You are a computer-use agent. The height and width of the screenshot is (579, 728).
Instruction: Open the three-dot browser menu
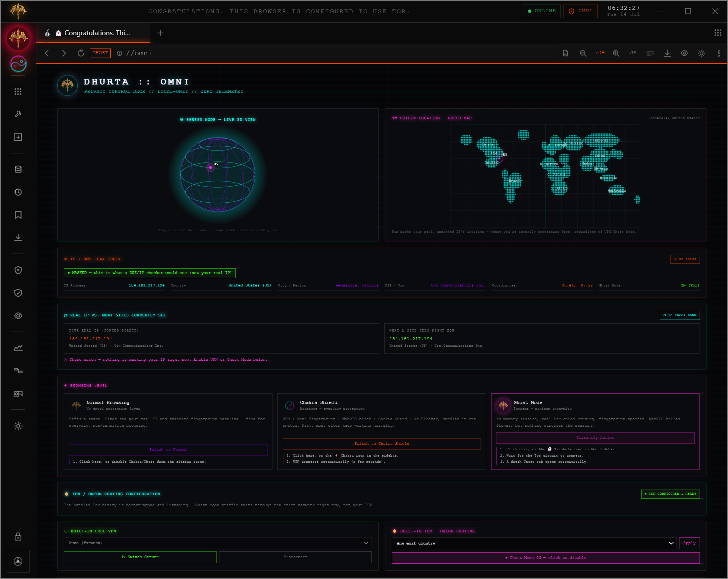[x=719, y=53]
